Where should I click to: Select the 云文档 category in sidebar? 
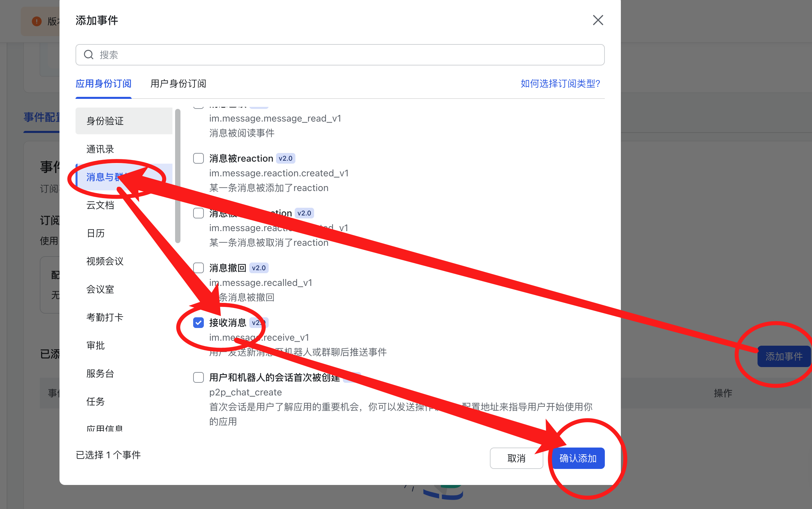100,205
